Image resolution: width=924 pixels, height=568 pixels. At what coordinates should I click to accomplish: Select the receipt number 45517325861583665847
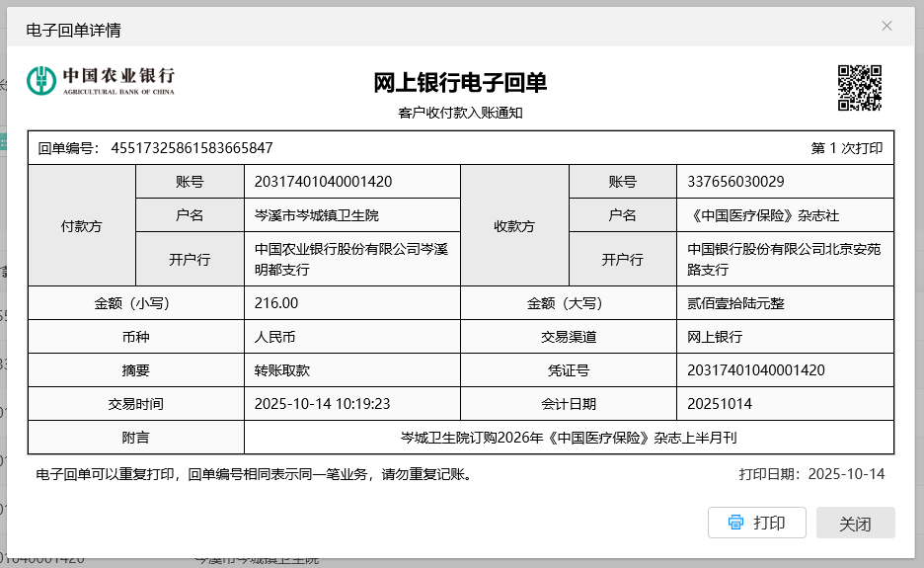pos(192,148)
